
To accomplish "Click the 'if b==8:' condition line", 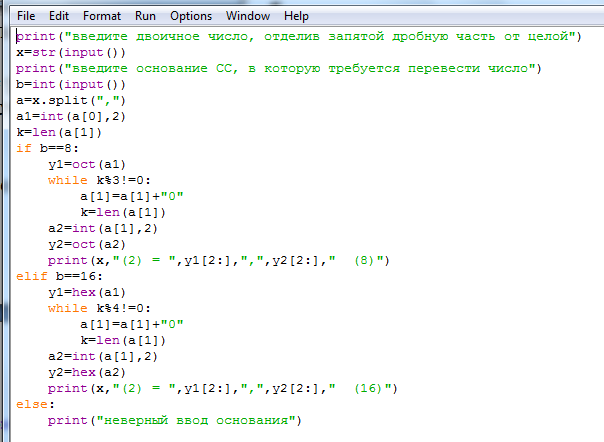I will coord(40,148).
